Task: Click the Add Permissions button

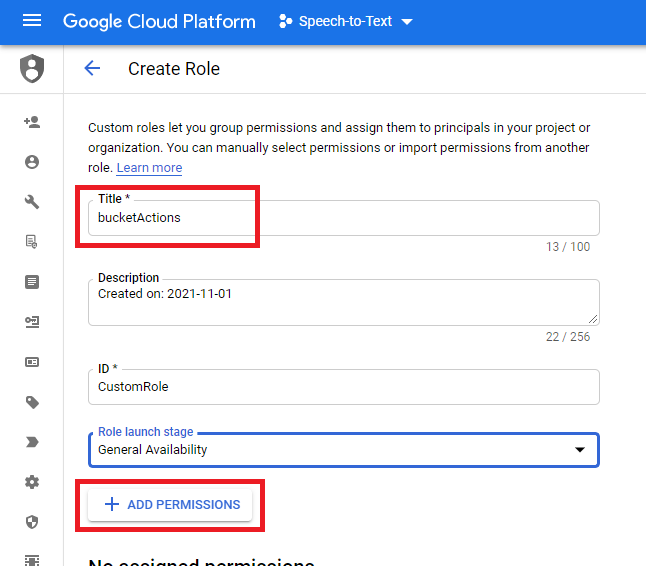Action: [173, 505]
